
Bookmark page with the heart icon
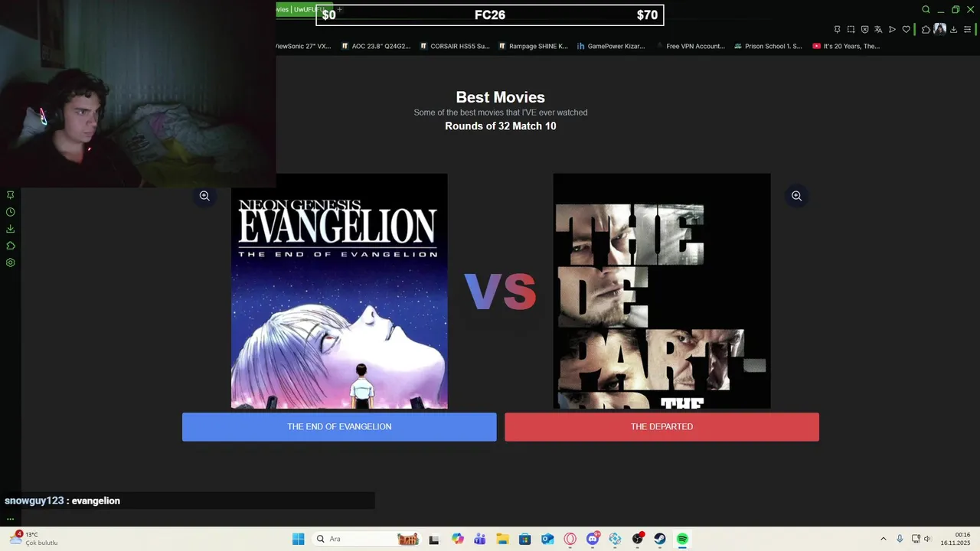tap(906, 30)
